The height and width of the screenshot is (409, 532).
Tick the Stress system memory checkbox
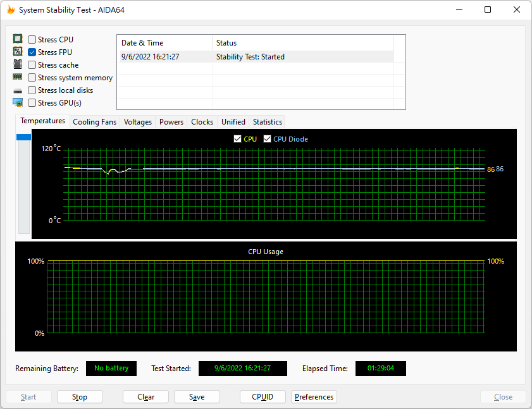click(32, 78)
